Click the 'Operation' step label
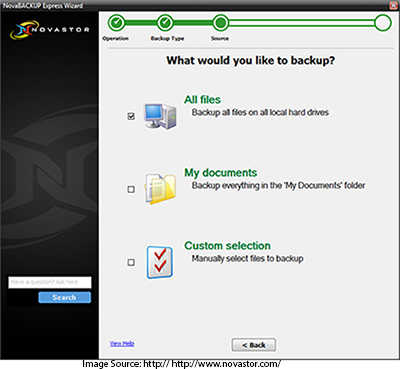 point(115,38)
